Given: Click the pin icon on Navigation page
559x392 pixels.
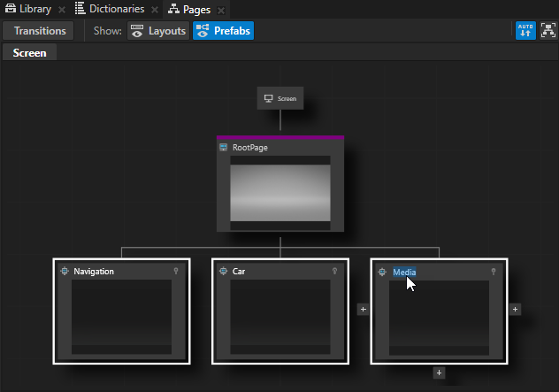Looking at the screenshot, I should tap(176, 272).
